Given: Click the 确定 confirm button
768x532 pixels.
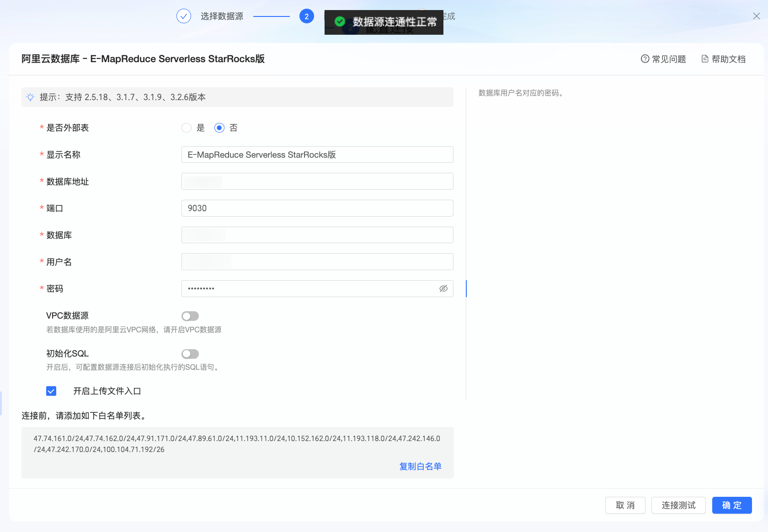Looking at the screenshot, I should click(x=732, y=505).
